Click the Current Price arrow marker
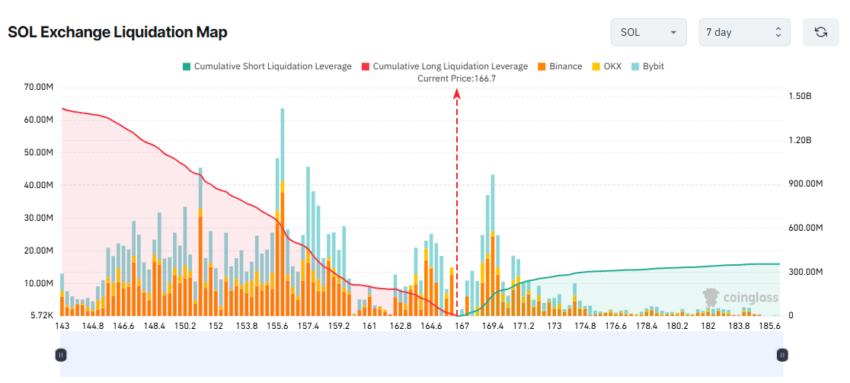This screenshot has height=383, width=850. (x=457, y=94)
